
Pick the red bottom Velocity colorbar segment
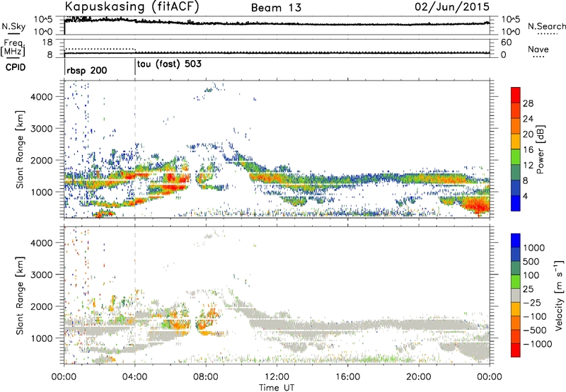[x=516, y=350]
